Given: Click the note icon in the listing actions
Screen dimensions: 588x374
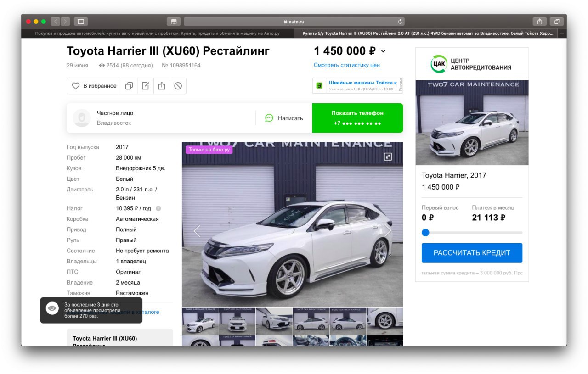Looking at the screenshot, I should (x=145, y=86).
